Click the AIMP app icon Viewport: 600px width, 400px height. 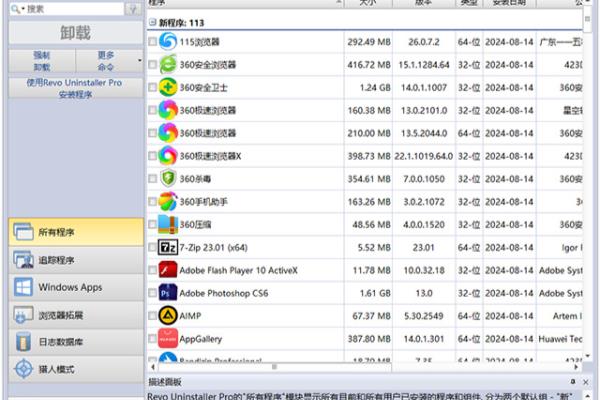pos(168,315)
